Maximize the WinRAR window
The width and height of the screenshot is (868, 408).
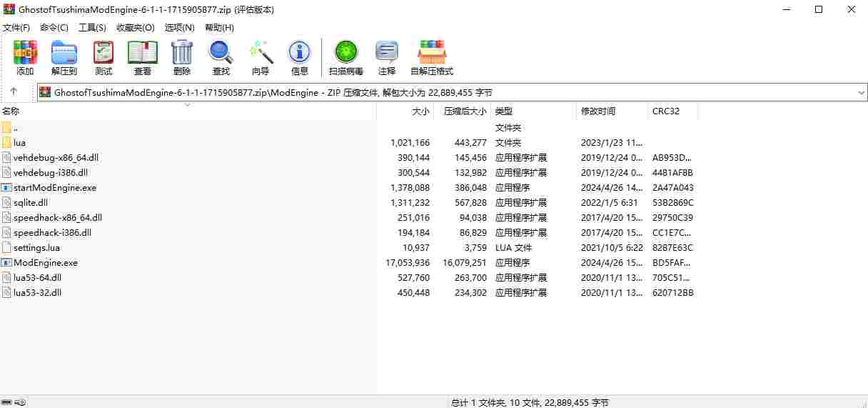(819, 9)
